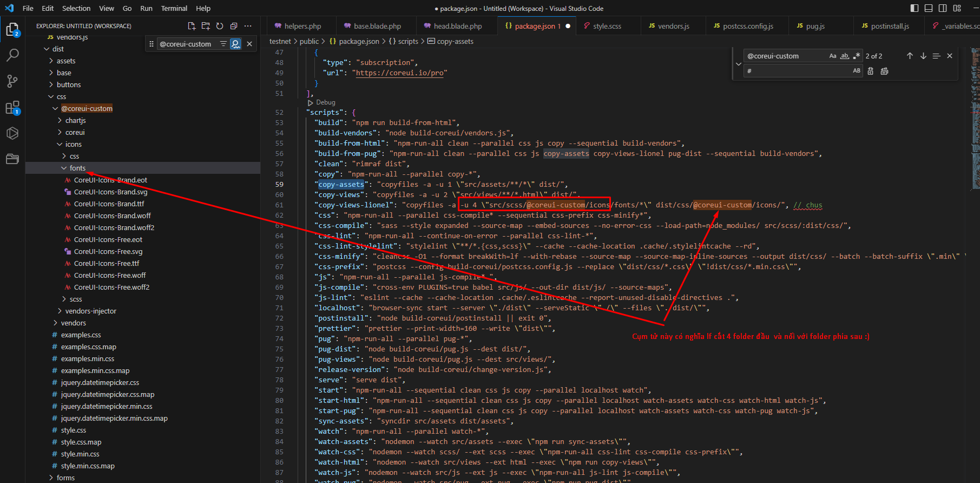Click New File icon in Explorer header
Viewport: 980px width, 483px height.
(x=192, y=26)
